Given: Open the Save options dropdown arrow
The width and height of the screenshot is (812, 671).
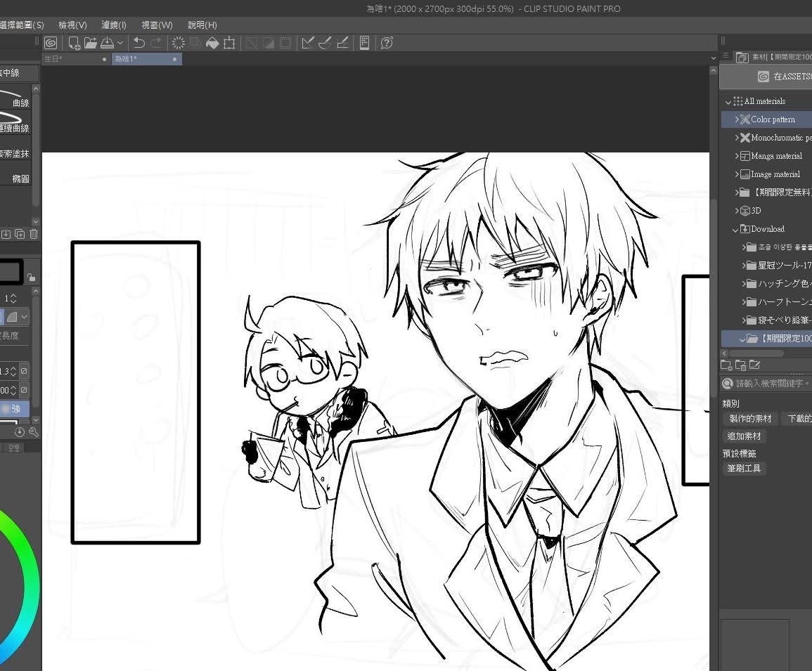Looking at the screenshot, I should 120,43.
